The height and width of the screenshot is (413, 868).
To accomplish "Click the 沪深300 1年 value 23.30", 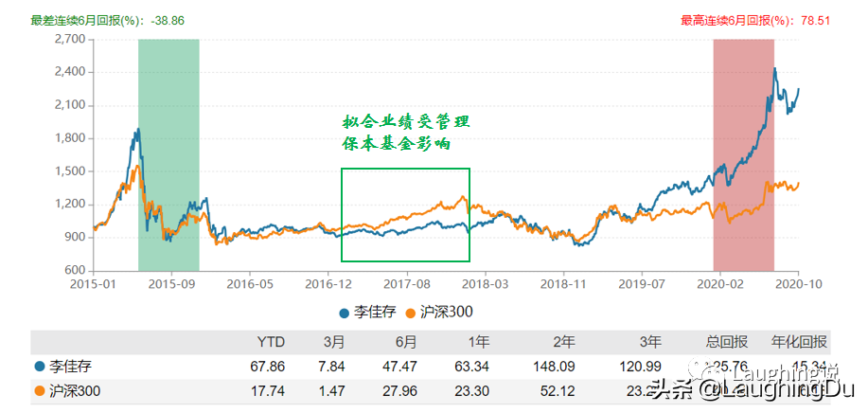I will click(x=471, y=392).
